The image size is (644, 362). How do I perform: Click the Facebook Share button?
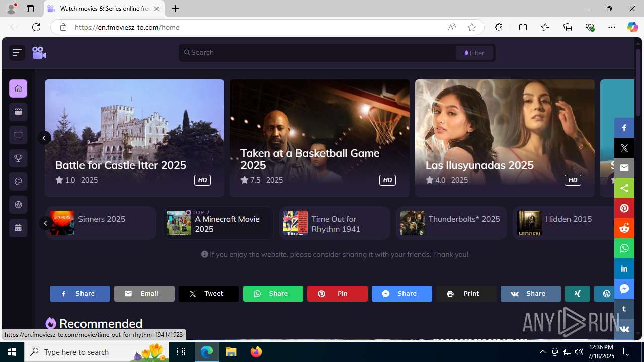(80, 294)
